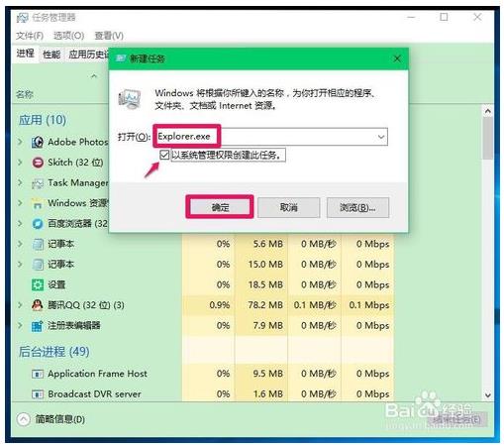Collapse details with 简略信息 arrow icon
This screenshot has width=504, height=446.
(23, 419)
